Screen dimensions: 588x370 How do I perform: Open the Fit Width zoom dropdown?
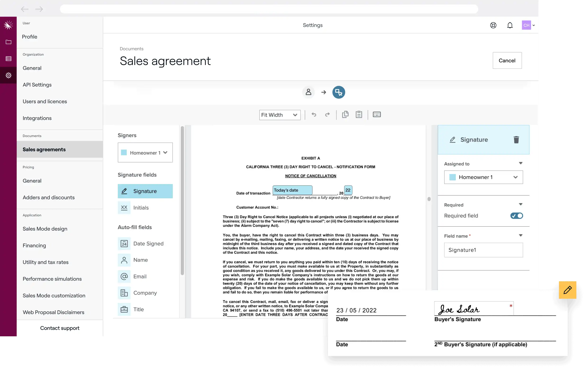[x=280, y=115]
